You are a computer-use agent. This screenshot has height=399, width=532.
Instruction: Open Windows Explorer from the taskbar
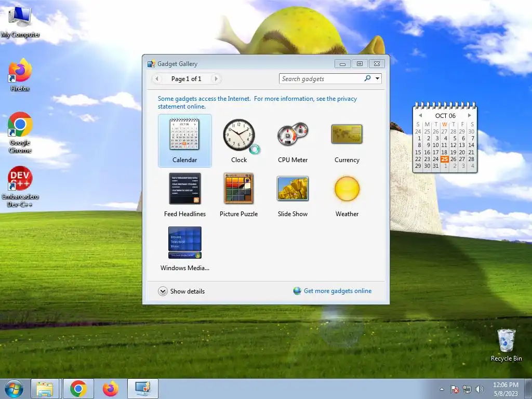pos(45,389)
